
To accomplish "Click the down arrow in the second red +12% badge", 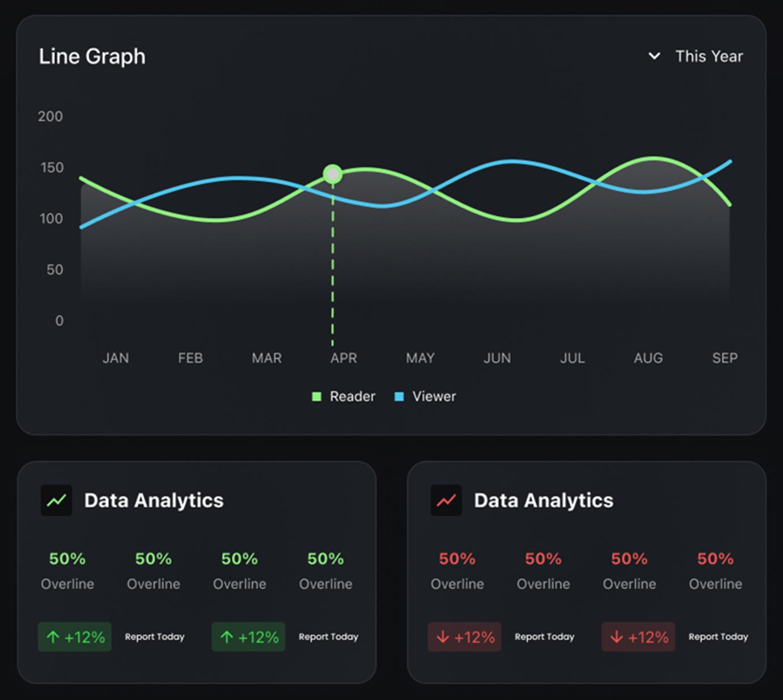I will click(616, 637).
